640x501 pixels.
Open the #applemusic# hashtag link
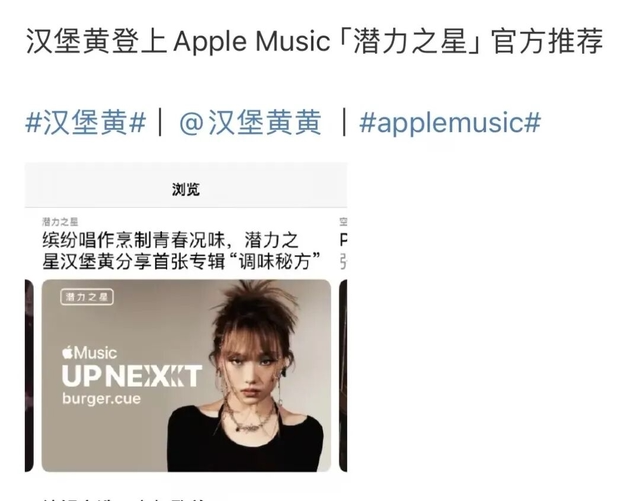click(x=450, y=122)
